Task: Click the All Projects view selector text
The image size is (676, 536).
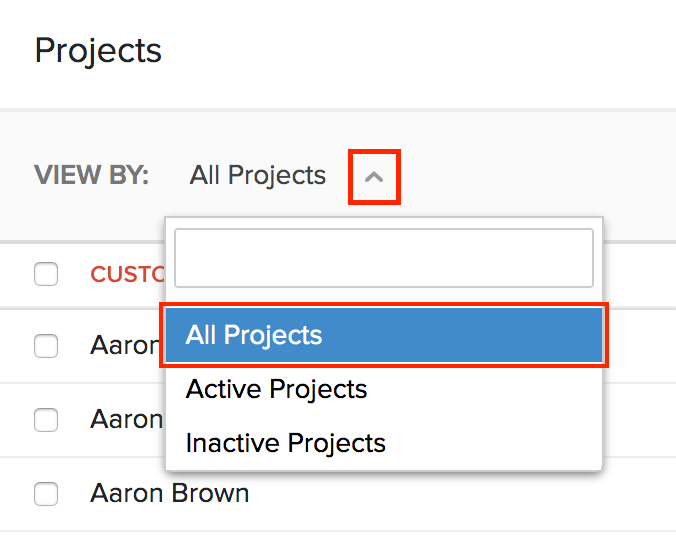Action: click(258, 176)
